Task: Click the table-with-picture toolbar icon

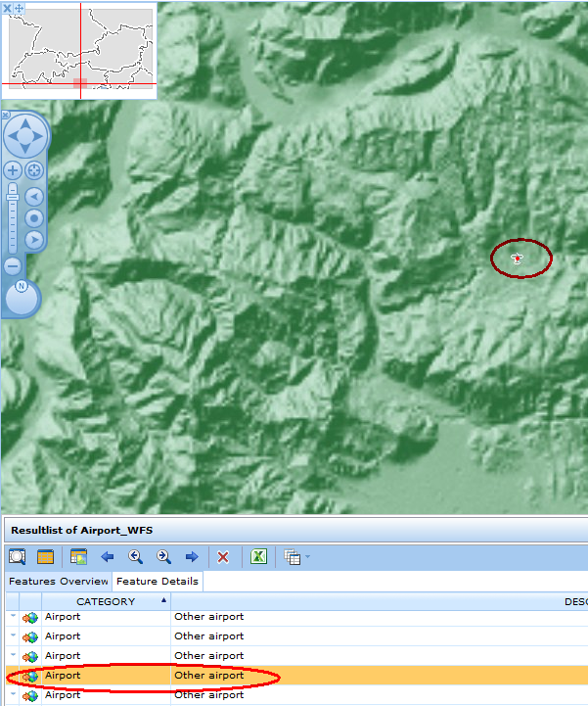Action: 78,557
